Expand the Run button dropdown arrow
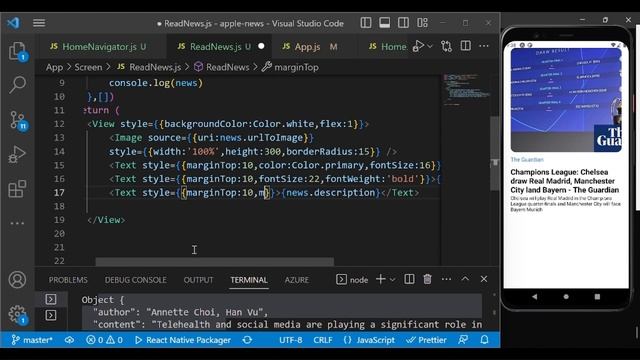This screenshot has width=640, height=360. pyautogui.click(x=430, y=47)
